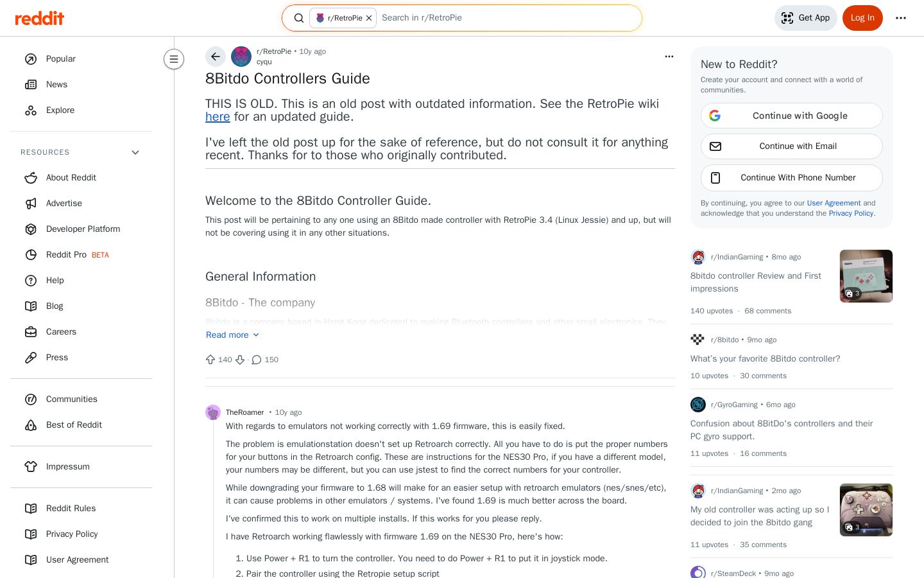Open Reddit Pro BETA
Viewport: 924px width, 578px height.
click(x=81, y=255)
